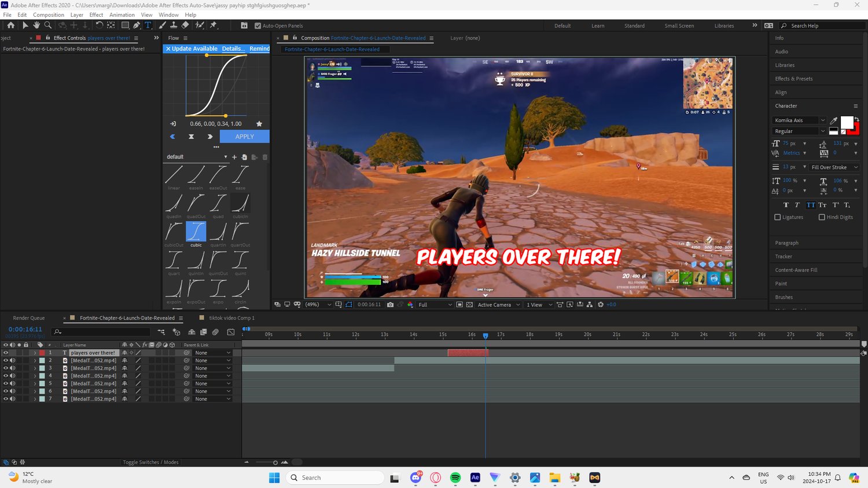The height and width of the screenshot is (488, 868).
Task: Enable Motion Blur for timeline
Action: pyautogui.click(x=215, y=332)
